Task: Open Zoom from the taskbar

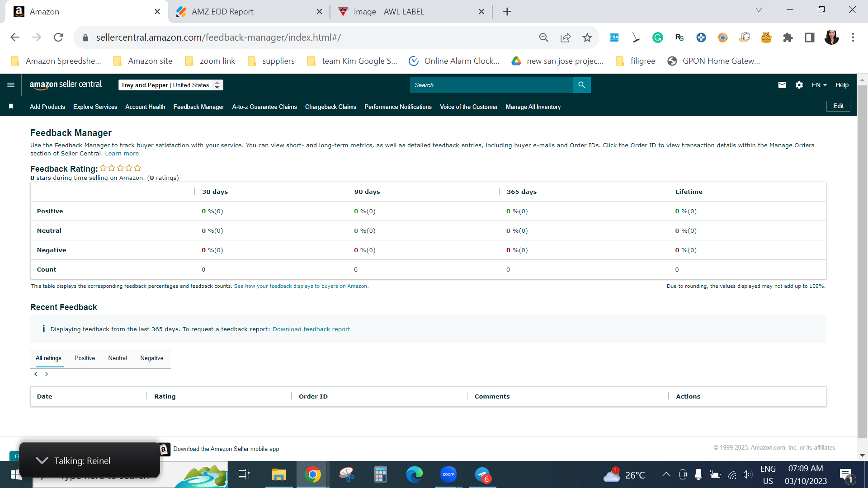Action: (x=448, y=474)
